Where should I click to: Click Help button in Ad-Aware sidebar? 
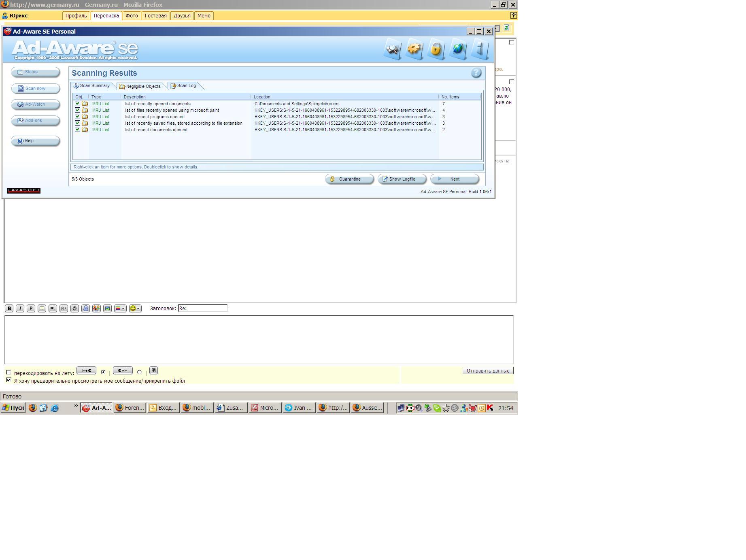(36, 141)
